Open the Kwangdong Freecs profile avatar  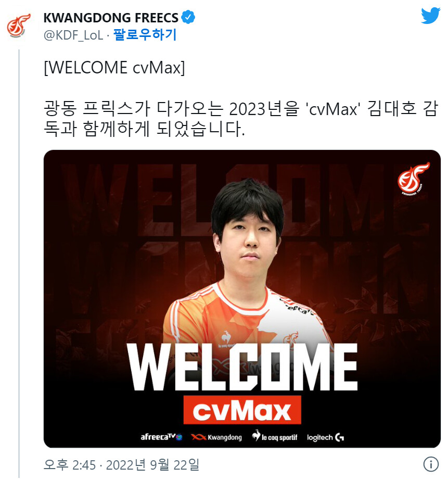point(19,26)
